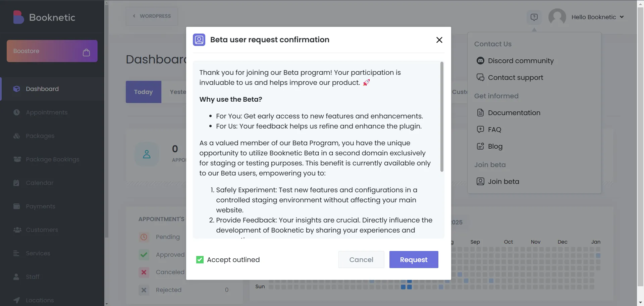Image resolution: width=644 pixels, height=306 pixels.
Task: Click the Customers people icon
Action: coord(17,230)
